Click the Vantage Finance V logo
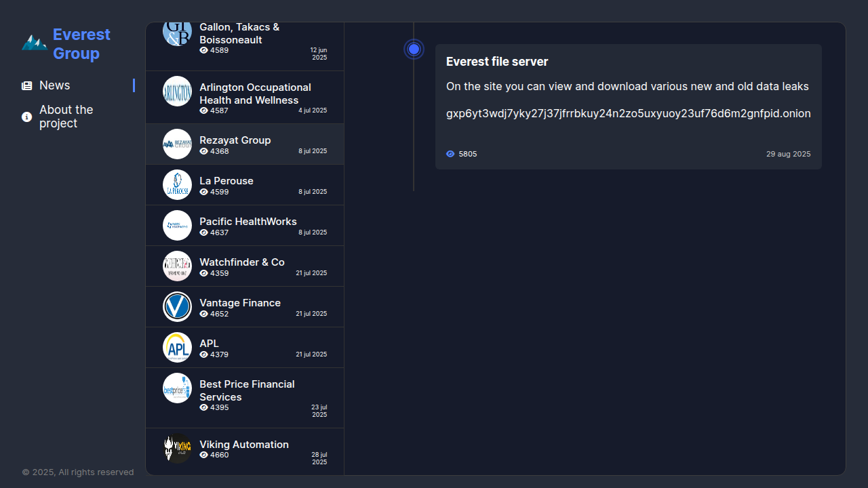Image resolution: width=868 pixels, height=488 pixels. pyautogui.click(x=178, y=307)
